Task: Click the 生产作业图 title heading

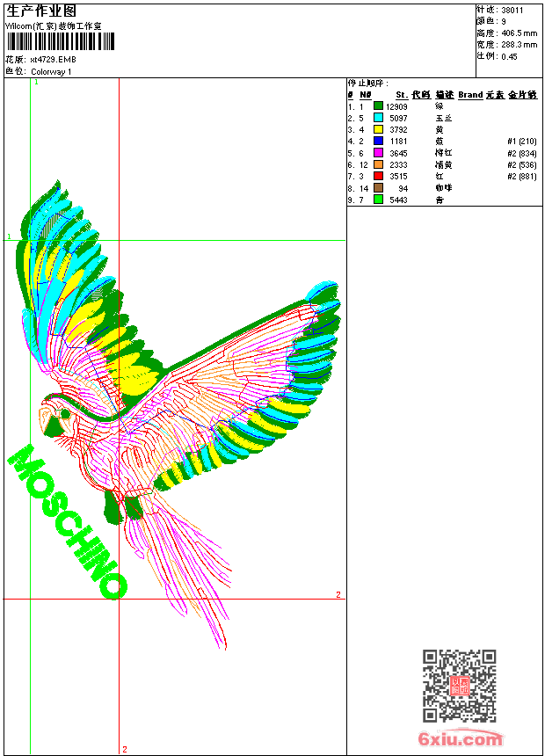Action: click(41, 11)
